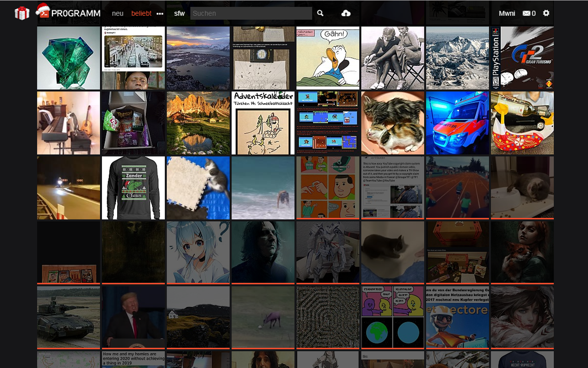This screenshot has height=368, width=588.
Task: Open the dark shadowy face thumbnail
Action: [133, 253]
